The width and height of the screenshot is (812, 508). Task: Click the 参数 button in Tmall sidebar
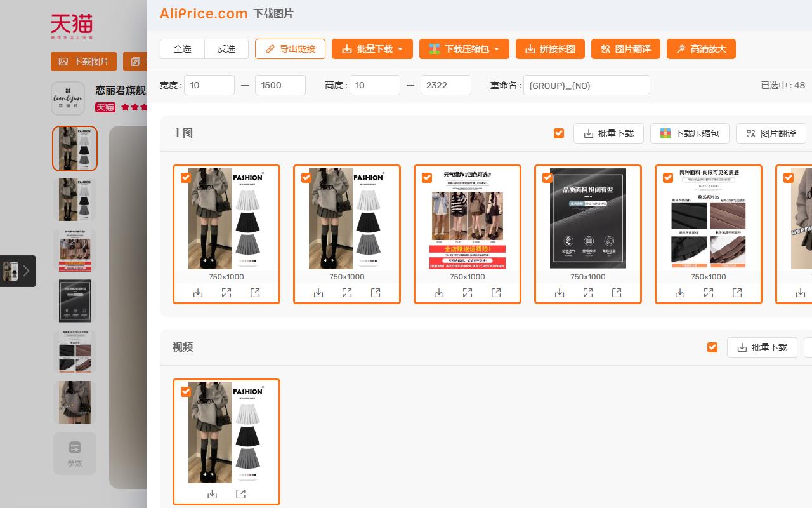point(75,453)
